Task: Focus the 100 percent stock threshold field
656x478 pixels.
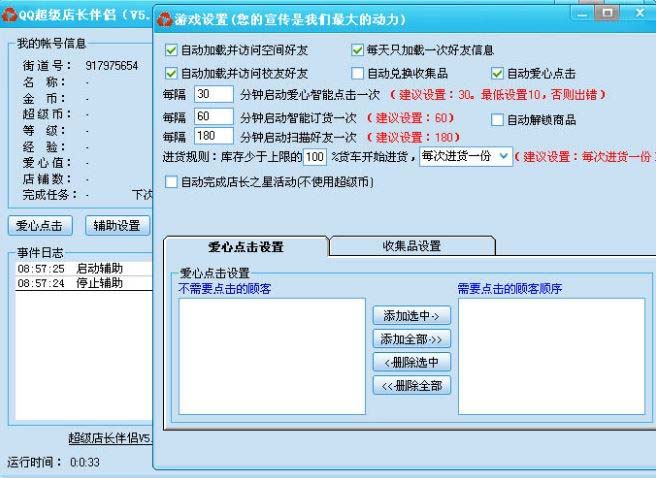Action: (315, 157)
